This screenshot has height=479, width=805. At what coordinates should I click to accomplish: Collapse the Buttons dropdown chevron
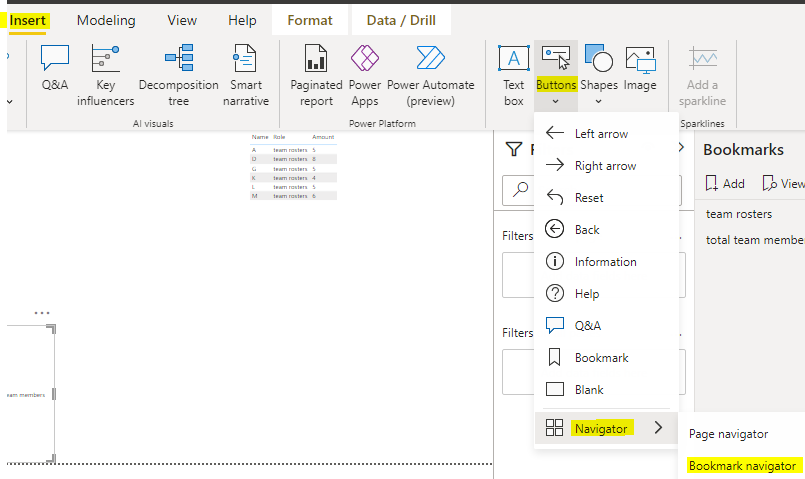[x=556, y=102]
